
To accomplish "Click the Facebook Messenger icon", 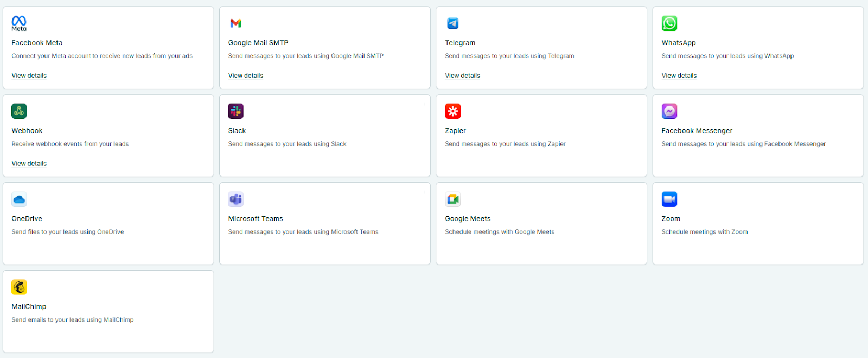I will (669, 111).
